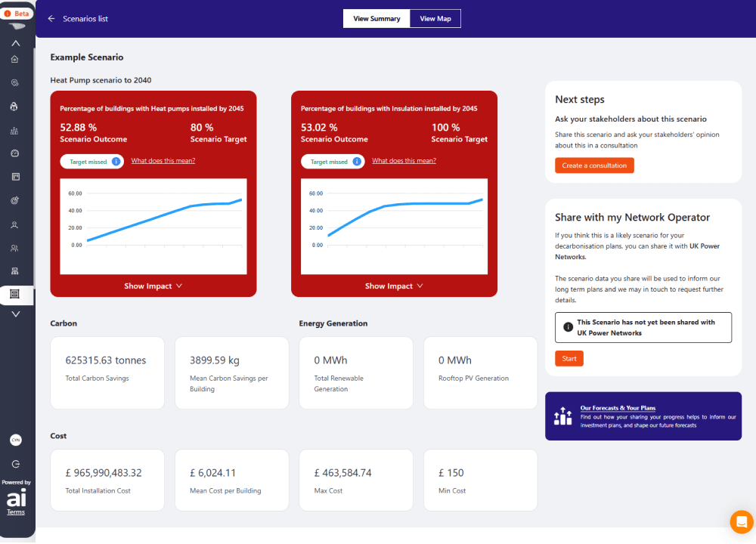
Task: Open the ladybug sidebar icon
Action: (x=14, y=107)
